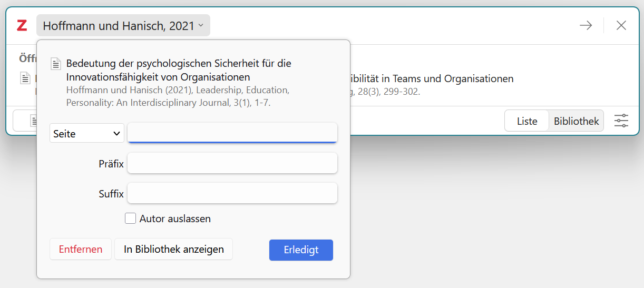Viewport: 644px width, 288px height.
Task: Switch to the Bibliothek view tab
Action: coord(576,121)
